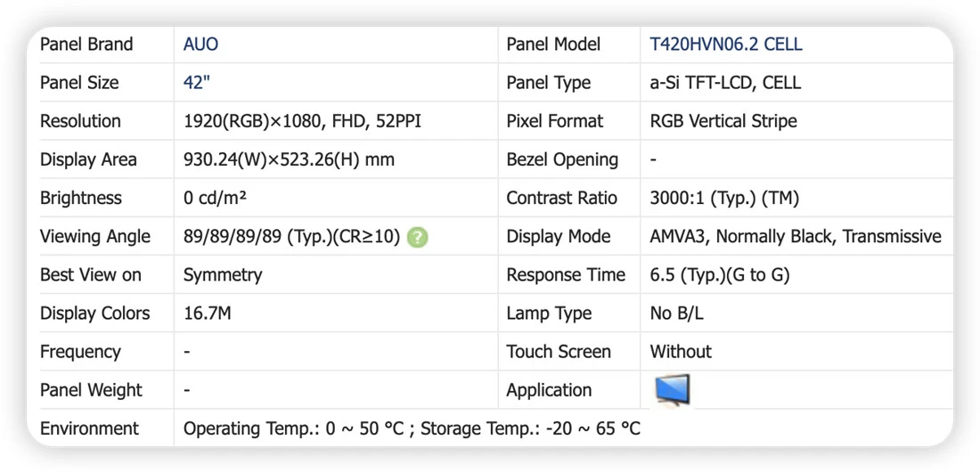Click the No B/L lamp value
Screen dimensions: 980x473
click(x=677, y=314)
